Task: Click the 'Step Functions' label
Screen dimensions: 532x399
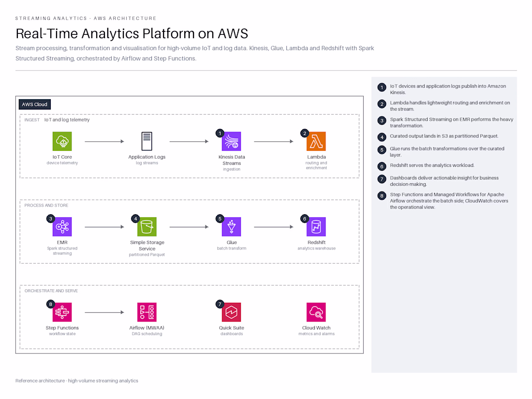Action: (62, 328)
